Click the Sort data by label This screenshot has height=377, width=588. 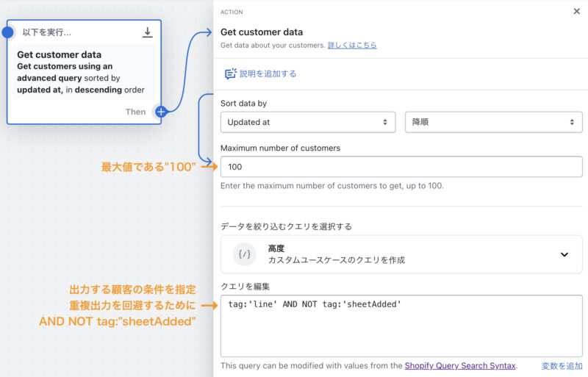click(243, 103)
